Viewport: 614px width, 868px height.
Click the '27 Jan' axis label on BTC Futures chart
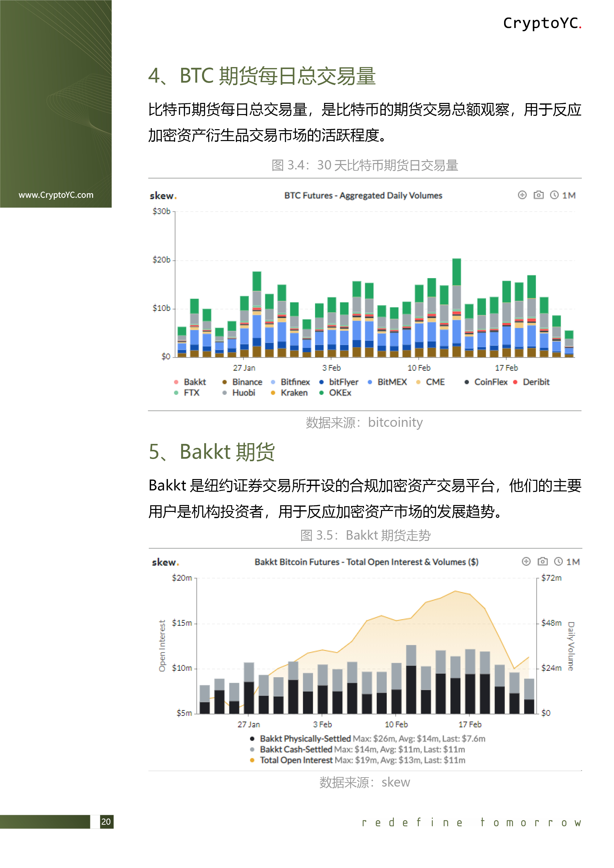pyautogui.click(x=244, y=368)
